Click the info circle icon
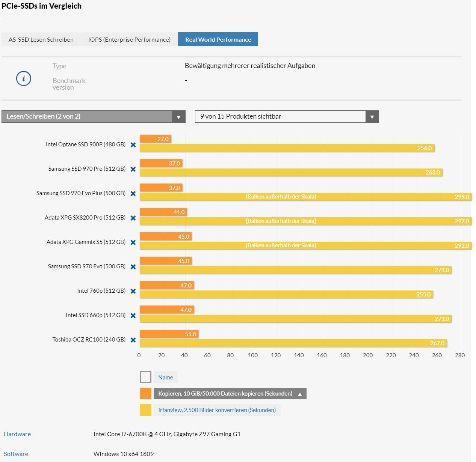The width and height of the screenshot is (476, 462). [24, 78]
